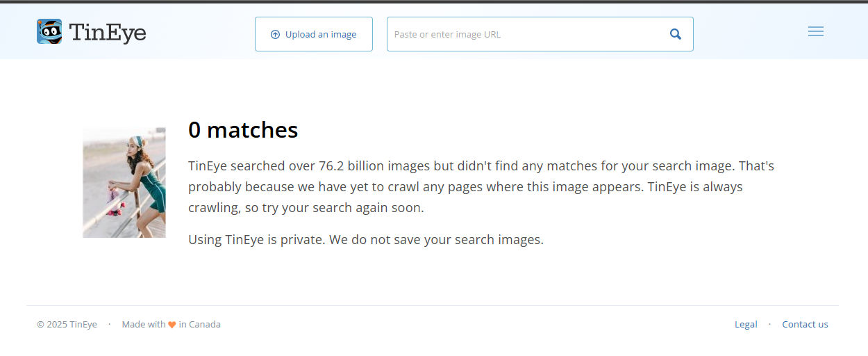The width and height of the screenshot is (868, 356).
Task: Click the TinEye wordmark in header
Action: coord(108,33)
